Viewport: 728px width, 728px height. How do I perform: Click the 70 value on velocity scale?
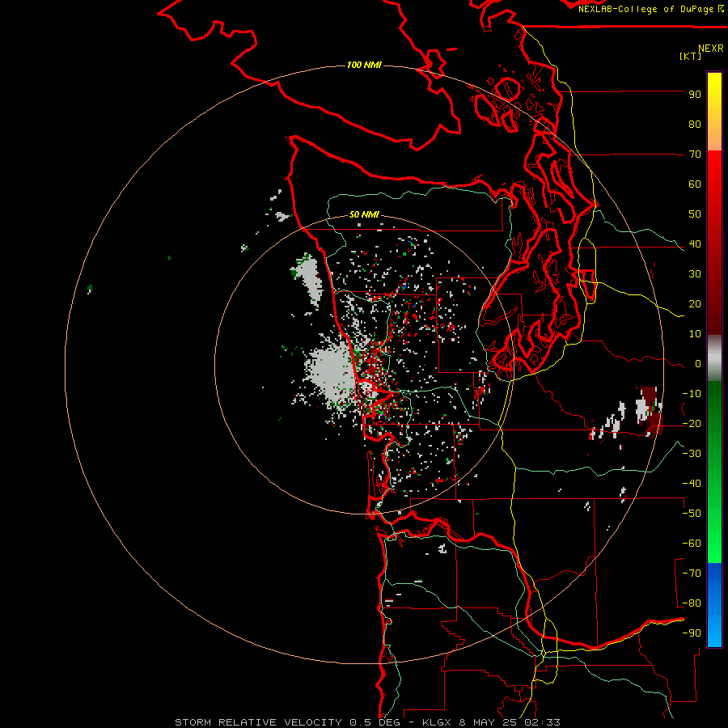(695, 154)
